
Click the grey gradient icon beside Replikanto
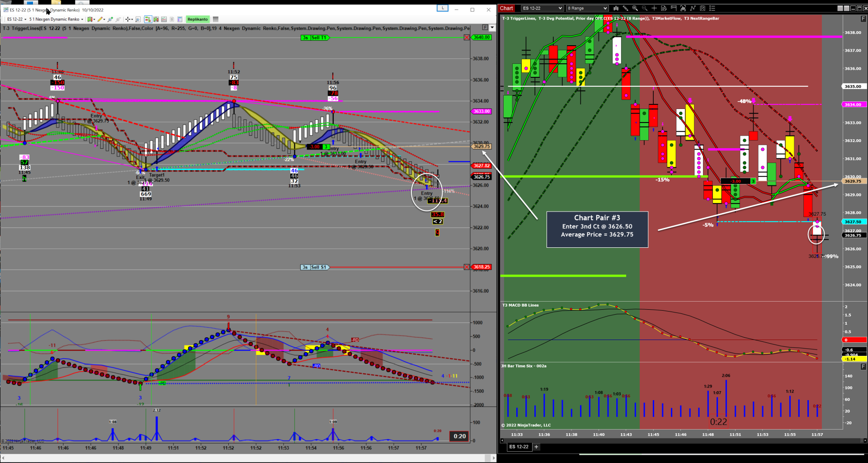click(216, 19)
